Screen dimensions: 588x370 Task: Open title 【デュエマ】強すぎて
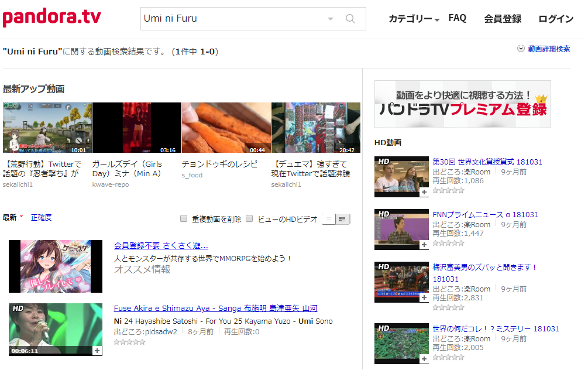[311, 169]
